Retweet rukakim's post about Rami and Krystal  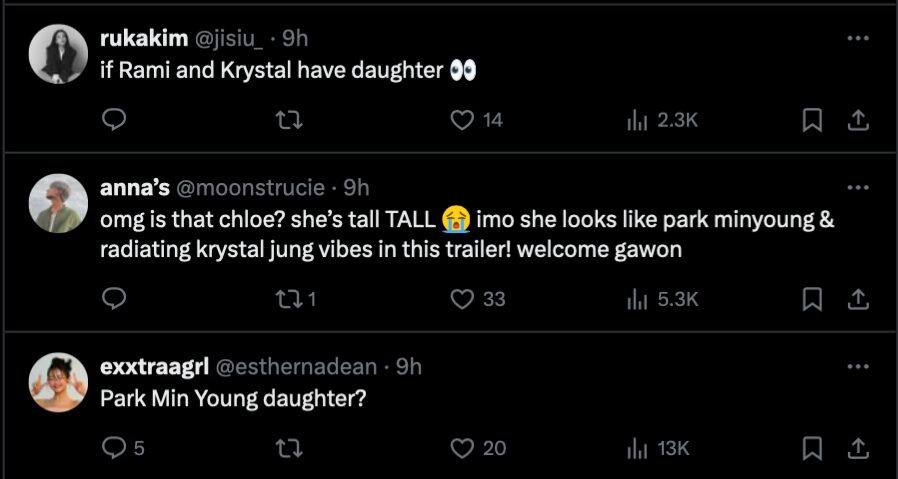point(288,120)
